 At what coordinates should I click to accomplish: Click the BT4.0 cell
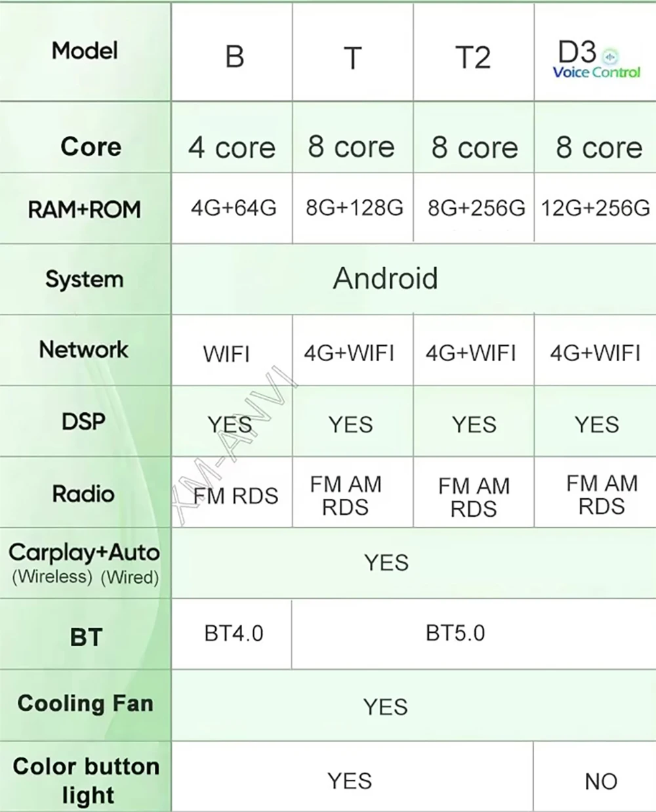tap(234, 633)
